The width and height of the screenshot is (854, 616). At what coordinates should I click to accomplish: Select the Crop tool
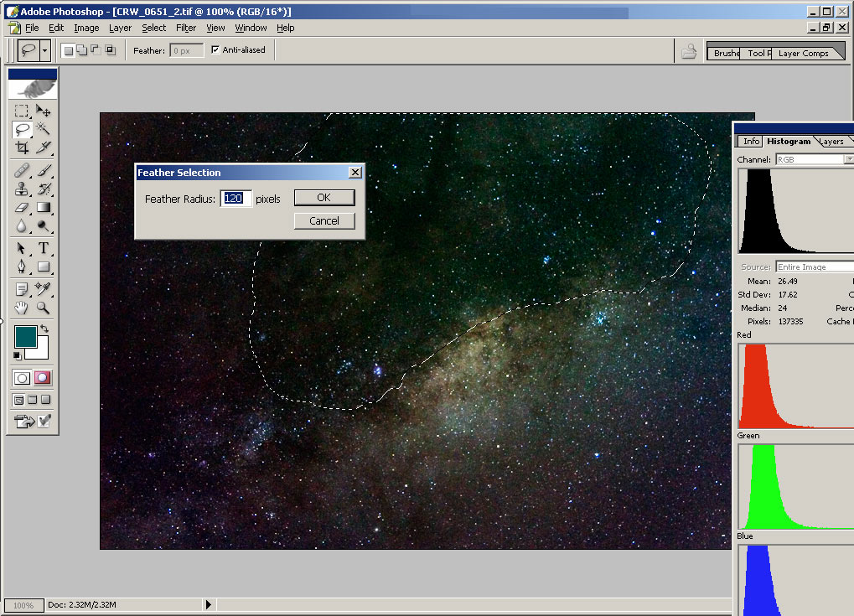tap(22, 148)
